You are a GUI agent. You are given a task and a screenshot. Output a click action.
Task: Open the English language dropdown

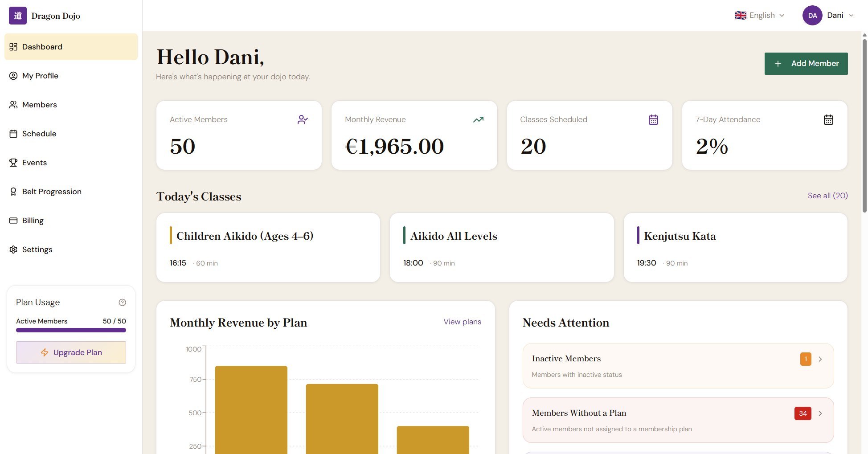click(x=760, y=15)
